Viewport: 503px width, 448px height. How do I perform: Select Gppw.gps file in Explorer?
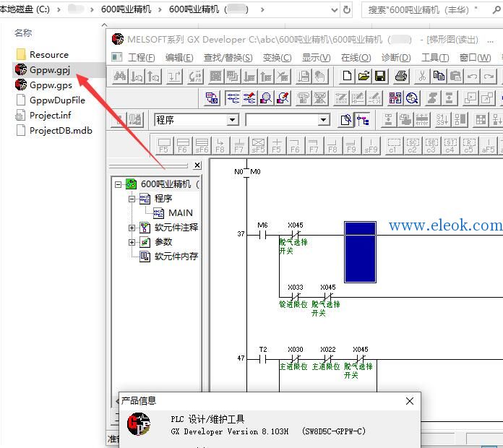pos(51,85)
